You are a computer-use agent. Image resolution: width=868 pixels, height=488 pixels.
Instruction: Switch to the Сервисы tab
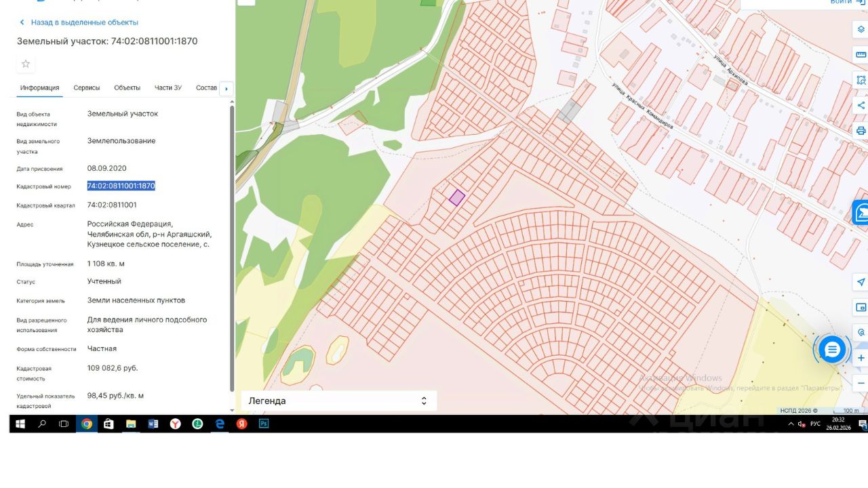click(x=87, y=88)
